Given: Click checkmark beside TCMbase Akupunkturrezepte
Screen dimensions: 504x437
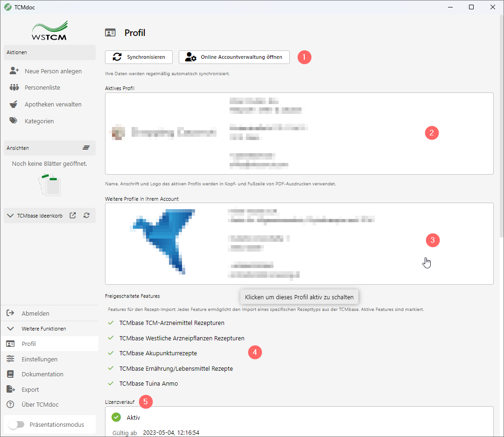Looking at the screenshot, I should pyautogui.click(x=111, y=353).
